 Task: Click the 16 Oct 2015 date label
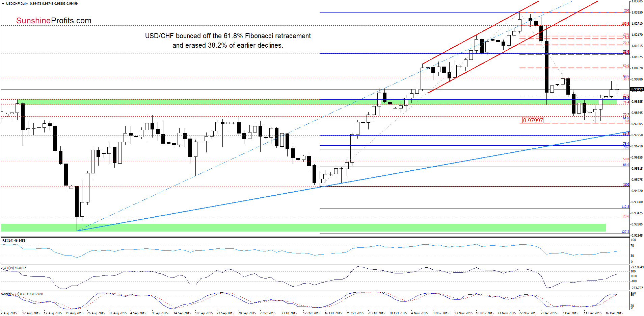tap(333, 313)
